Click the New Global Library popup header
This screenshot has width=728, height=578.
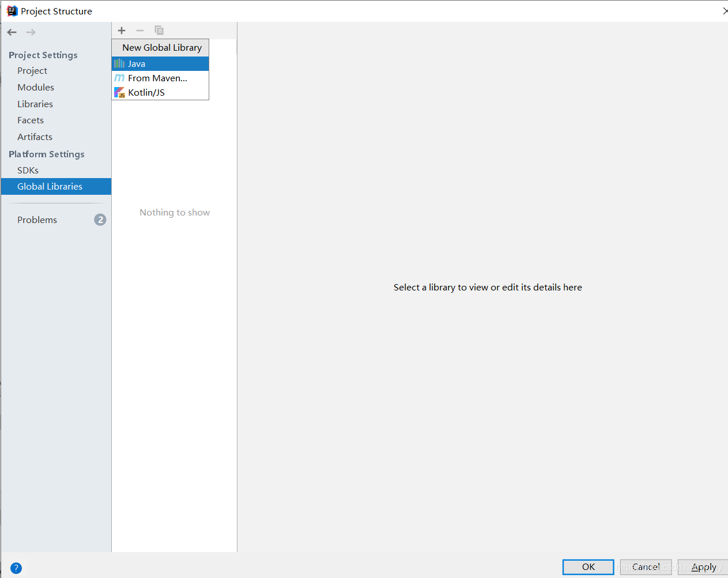pos(160,48)
